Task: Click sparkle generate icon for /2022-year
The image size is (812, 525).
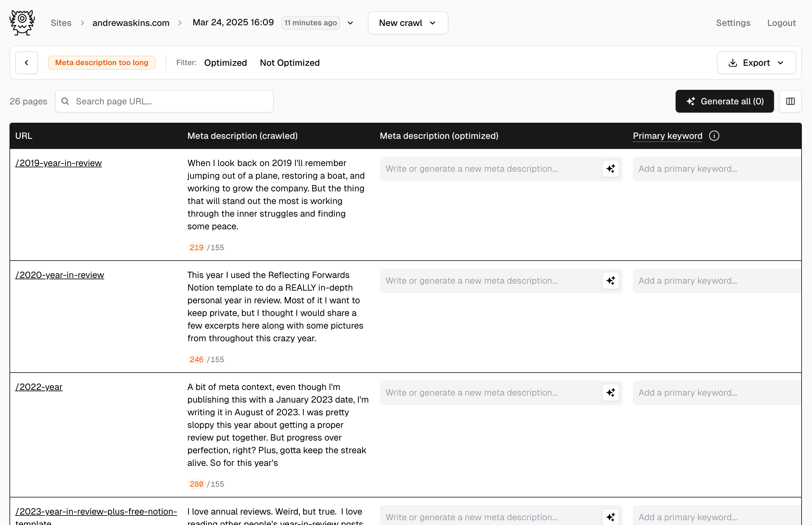Action: click(610, 392)
